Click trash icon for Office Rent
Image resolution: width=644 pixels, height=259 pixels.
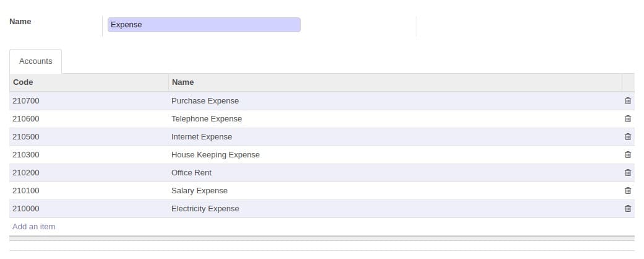point(627,173)
